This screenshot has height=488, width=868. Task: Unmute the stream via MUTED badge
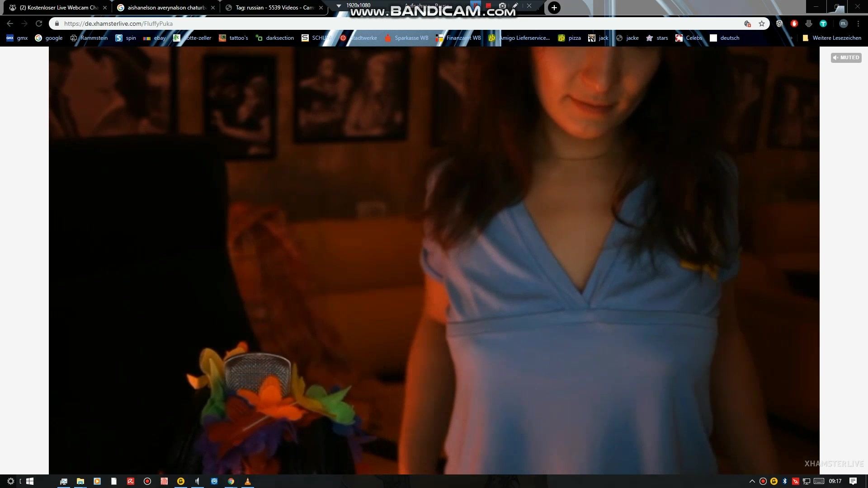(846, 57)
